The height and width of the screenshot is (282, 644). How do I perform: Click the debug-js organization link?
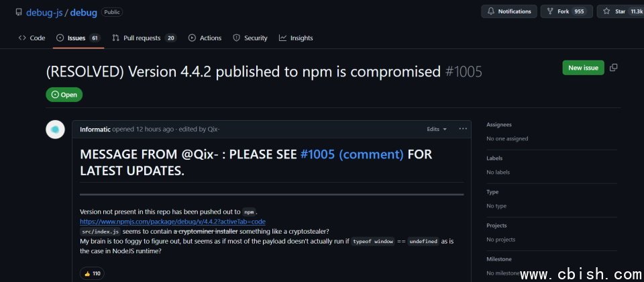pos(44,12)
